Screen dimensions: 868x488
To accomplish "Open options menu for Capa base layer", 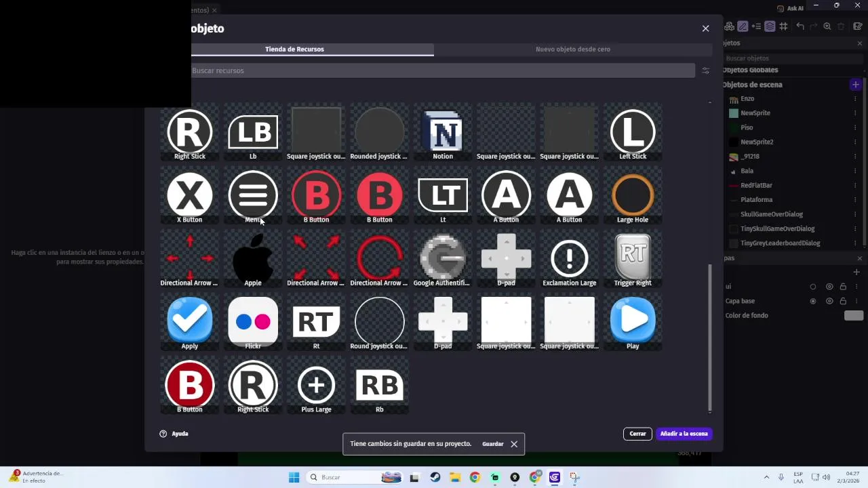I will [x=855, y=301].
